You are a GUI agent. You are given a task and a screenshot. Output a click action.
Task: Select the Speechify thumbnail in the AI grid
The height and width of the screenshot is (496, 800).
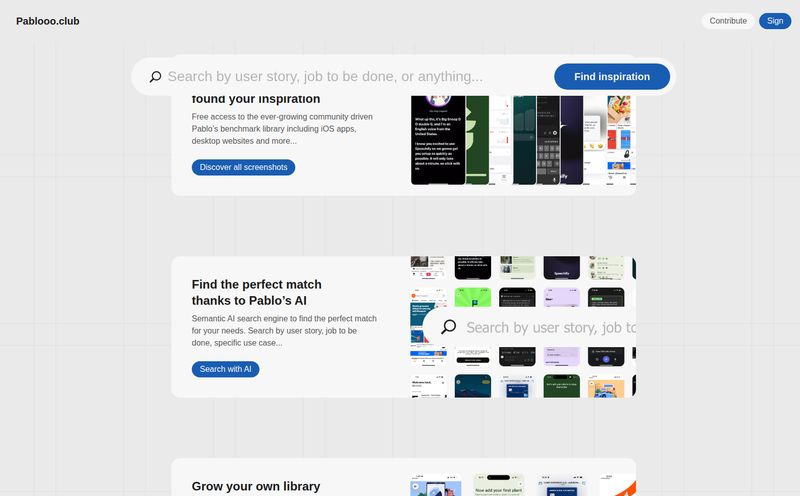point(561,268)
